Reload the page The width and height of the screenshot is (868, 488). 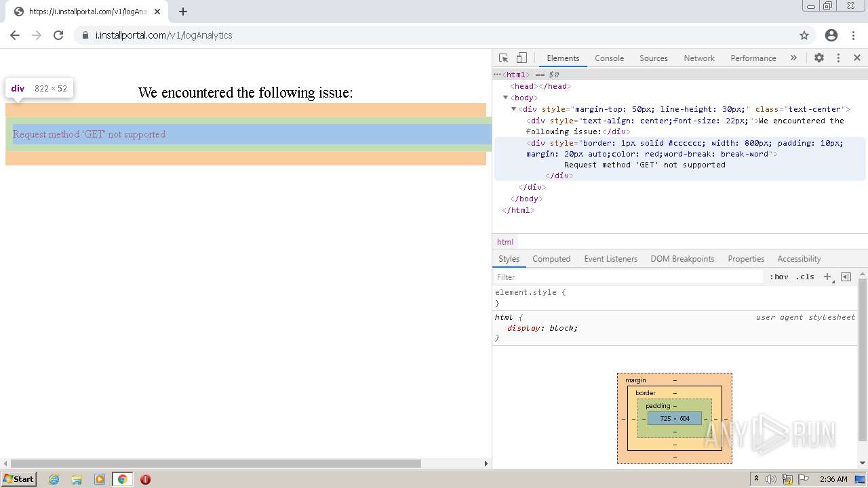pos(58,35)
